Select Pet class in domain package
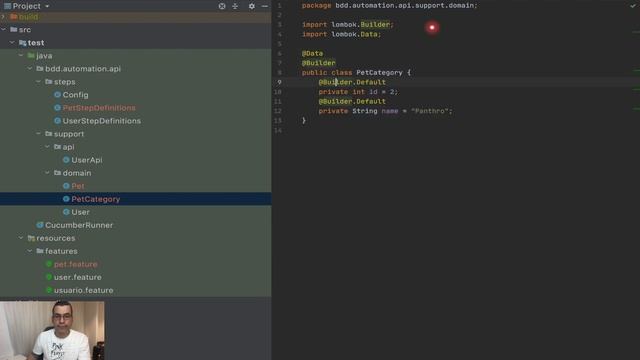This screenshot has height=360, width=640. 78,186
